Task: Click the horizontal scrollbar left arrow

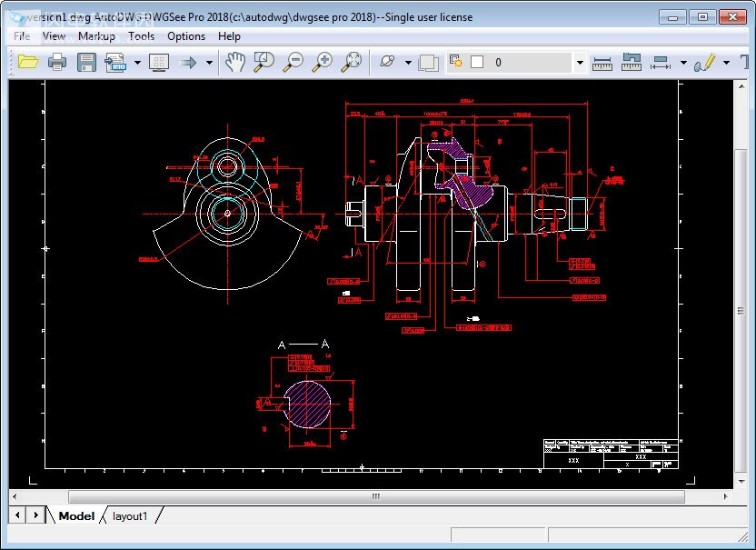Action: tap(15, 496)
